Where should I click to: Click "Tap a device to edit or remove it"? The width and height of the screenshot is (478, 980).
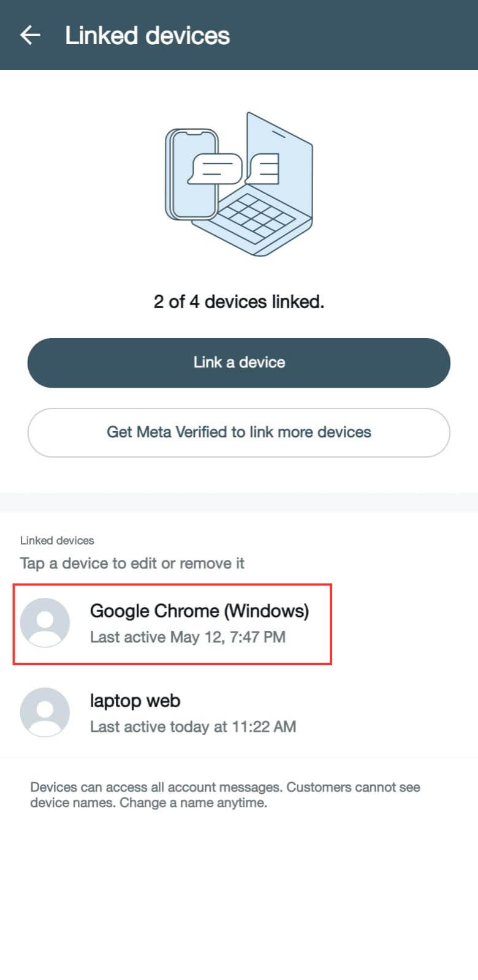point(132,563)
